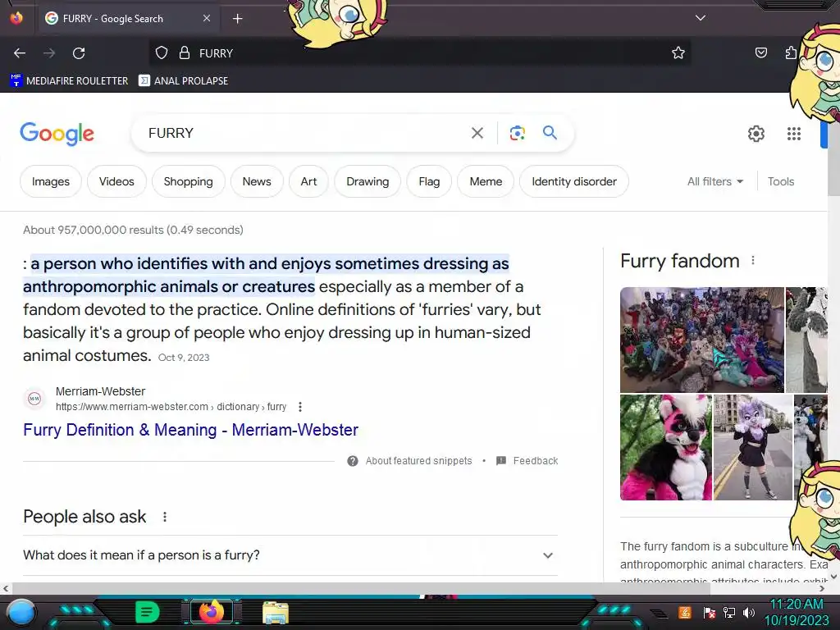Click the Feedback link
Image resolution: width=840 pixels, height=630 pixels.
527,461
